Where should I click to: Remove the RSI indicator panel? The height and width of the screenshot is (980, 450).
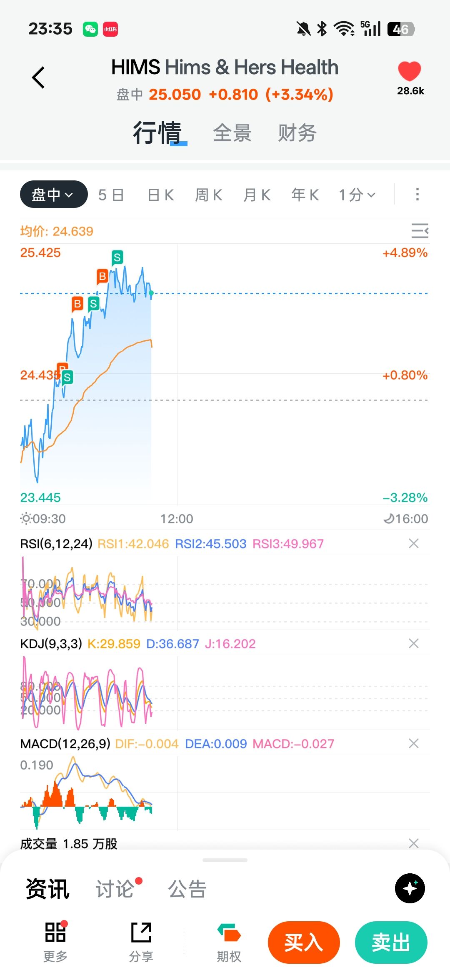(414, 543)
